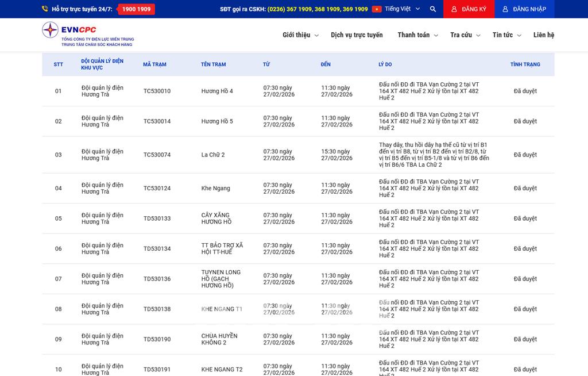The width and height of the screenshot is (588, 376).
Task: Click the search magnifier icon
Action: (x=433, y=9)
